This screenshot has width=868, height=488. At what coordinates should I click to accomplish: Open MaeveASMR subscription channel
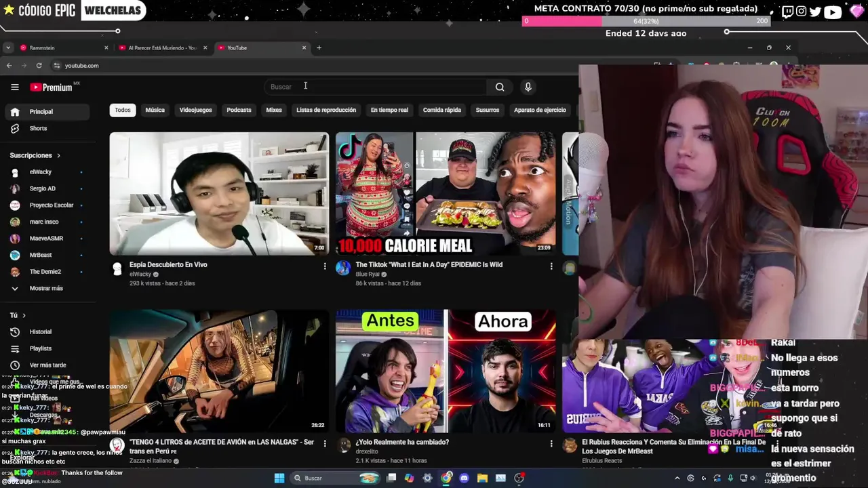coord(47,239)
